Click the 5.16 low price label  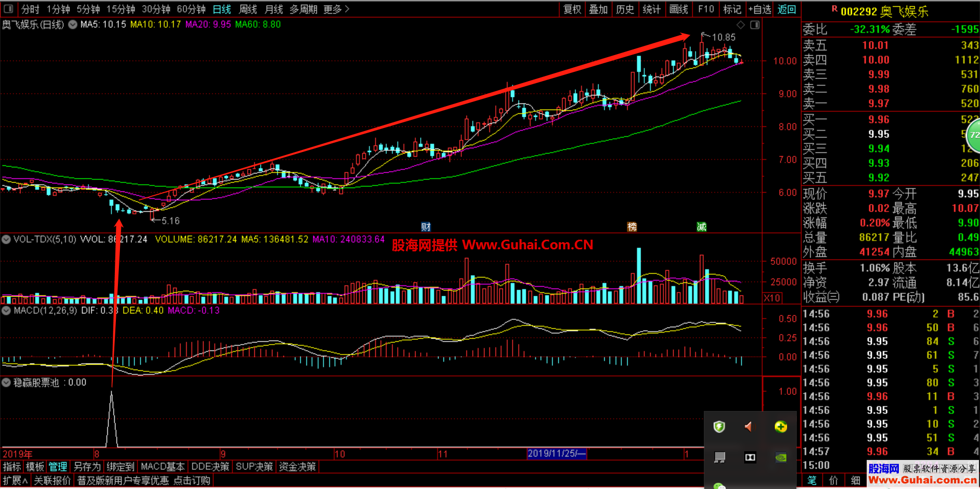[x=170, y=221]
